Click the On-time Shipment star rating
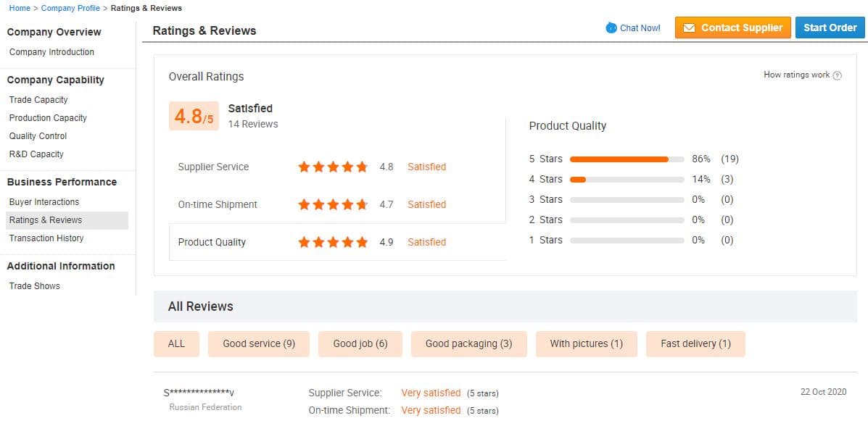The image size is (868, 426). (x=333, y=205)
